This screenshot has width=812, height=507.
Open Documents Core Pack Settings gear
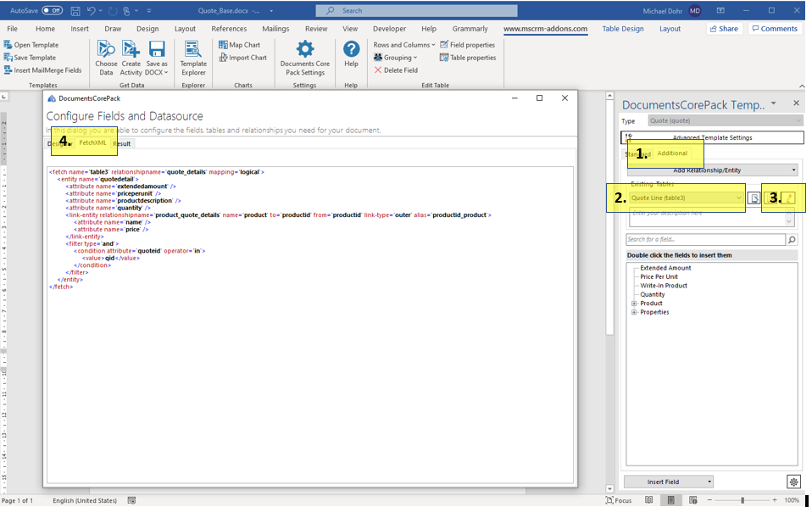[x=305, y=49]
